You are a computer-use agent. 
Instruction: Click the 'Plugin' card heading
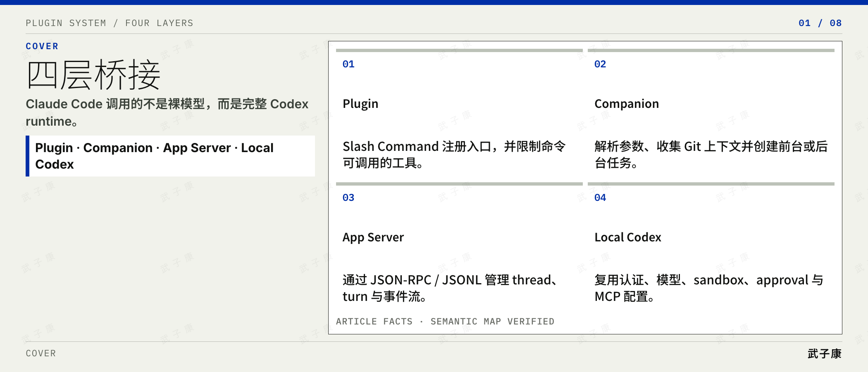360,104
